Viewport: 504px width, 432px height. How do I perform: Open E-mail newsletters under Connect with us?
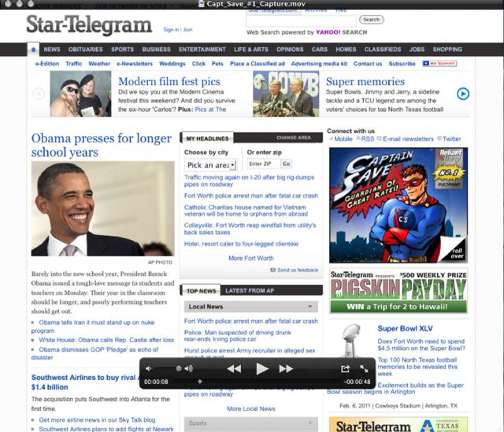point(408,139)
